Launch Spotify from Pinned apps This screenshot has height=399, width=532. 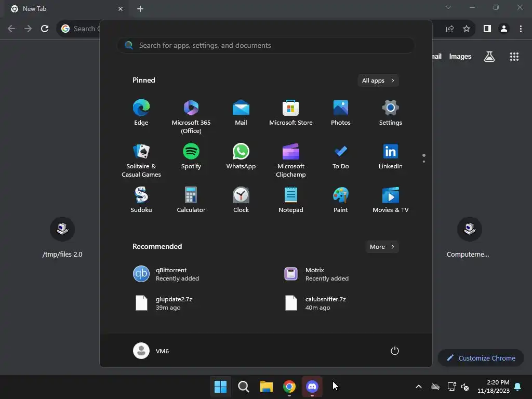tap(191, 157)
